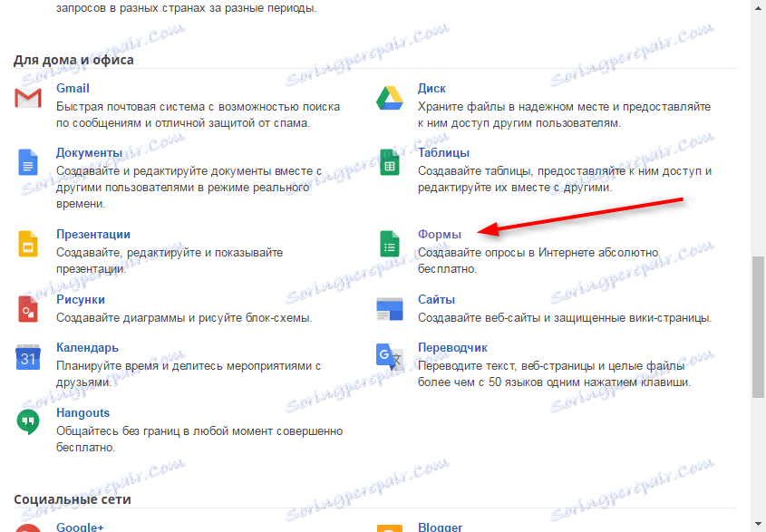This screenshot has width=766, height=532.
Task: Open the Календарь link
Action: coord(87,347)
